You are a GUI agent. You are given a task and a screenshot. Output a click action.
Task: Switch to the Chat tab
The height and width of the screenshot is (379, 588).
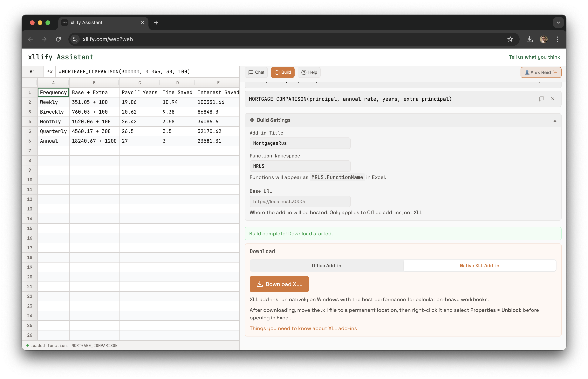(x=256, y=72)
